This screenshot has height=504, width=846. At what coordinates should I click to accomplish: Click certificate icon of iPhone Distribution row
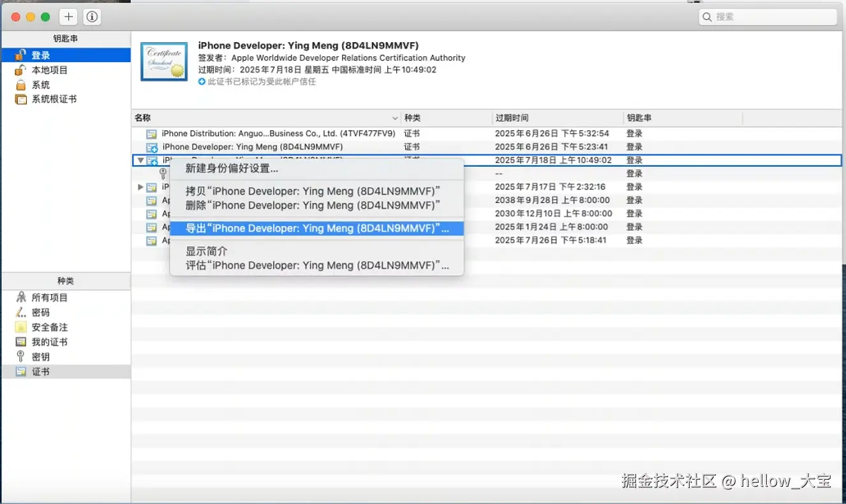coord(152,134)
